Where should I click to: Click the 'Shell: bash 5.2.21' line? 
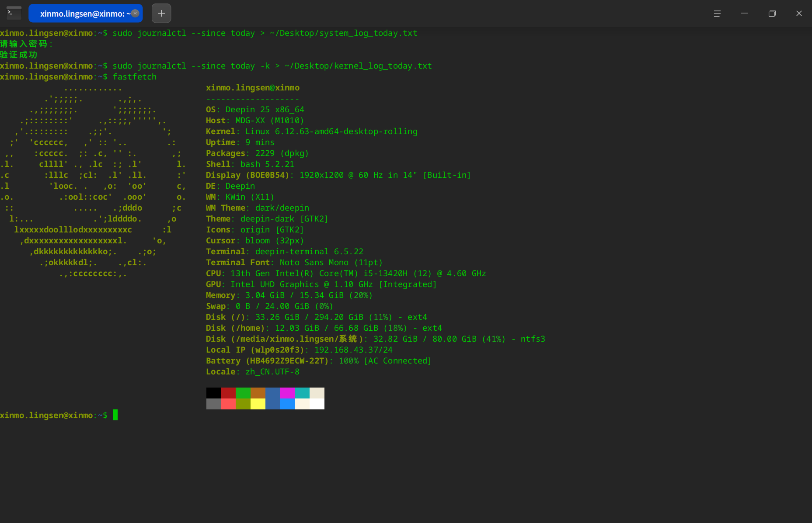tap(250, 164)
